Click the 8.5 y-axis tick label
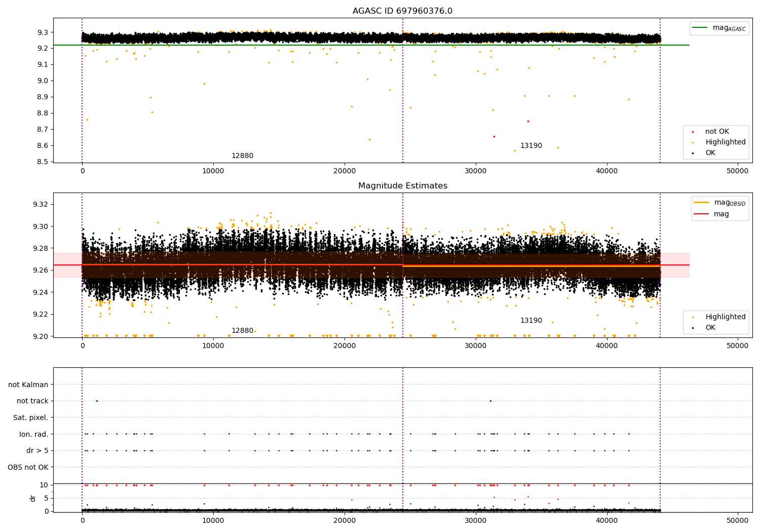Screen dimensions: 760x532 (43, 162)
